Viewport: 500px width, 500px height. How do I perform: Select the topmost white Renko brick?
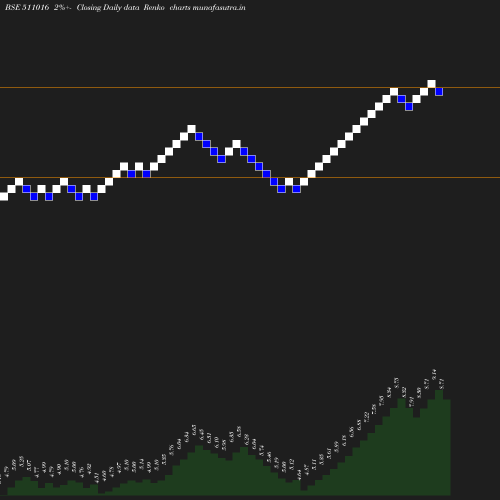[x=431, y=84]
